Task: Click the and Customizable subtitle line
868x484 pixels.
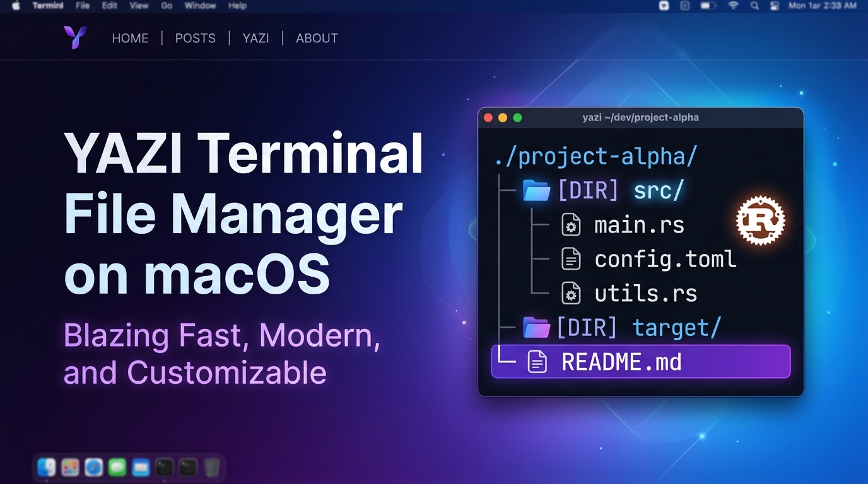Action: 195,372
